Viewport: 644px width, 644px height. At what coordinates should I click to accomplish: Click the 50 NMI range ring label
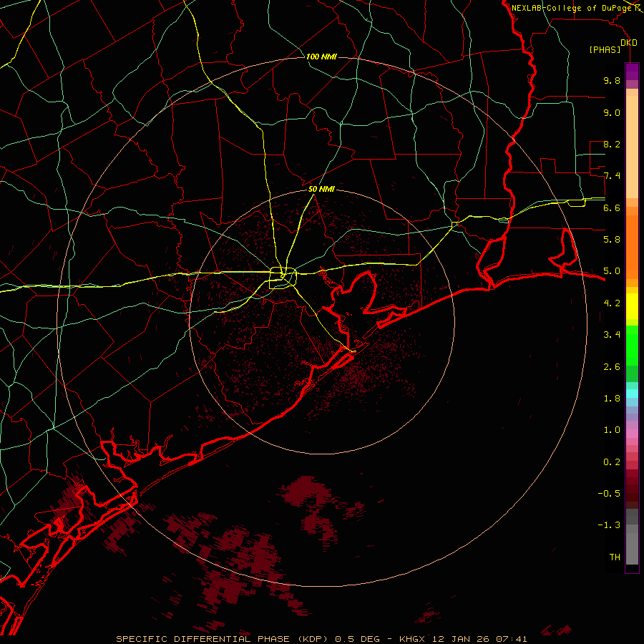[321, 189]
